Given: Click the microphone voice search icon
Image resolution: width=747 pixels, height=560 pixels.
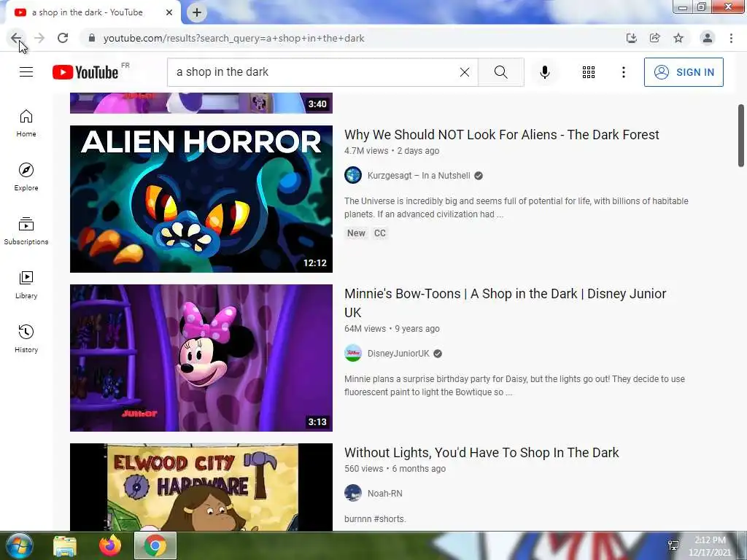Looking at the screenshot, I should click(x=544, y=72).
